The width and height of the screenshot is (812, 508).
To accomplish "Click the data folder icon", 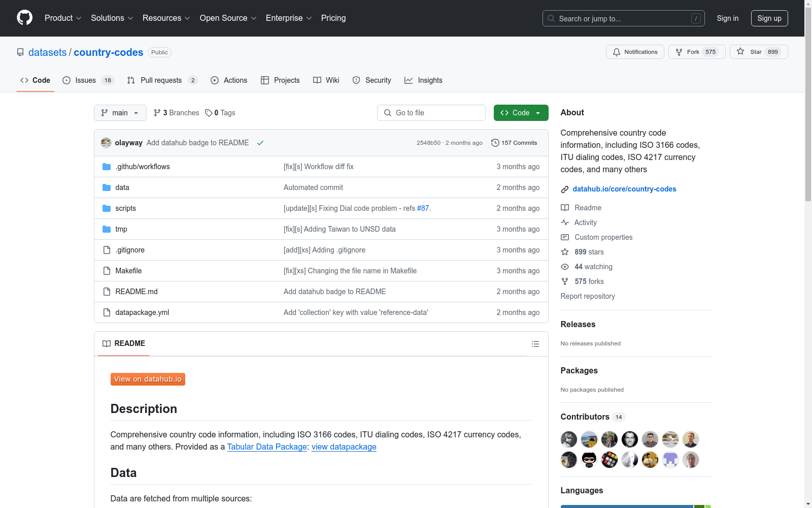I will tap(107, 187).
